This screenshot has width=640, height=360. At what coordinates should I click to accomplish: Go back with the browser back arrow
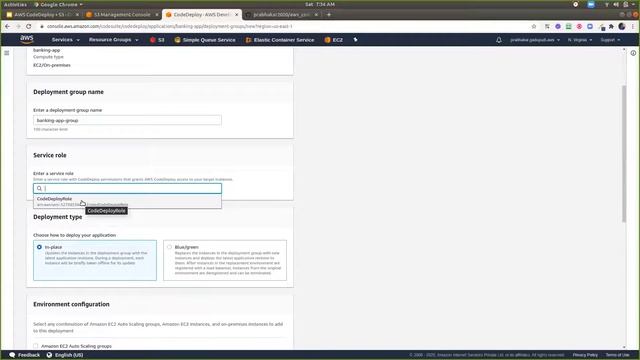coord(8,26)
